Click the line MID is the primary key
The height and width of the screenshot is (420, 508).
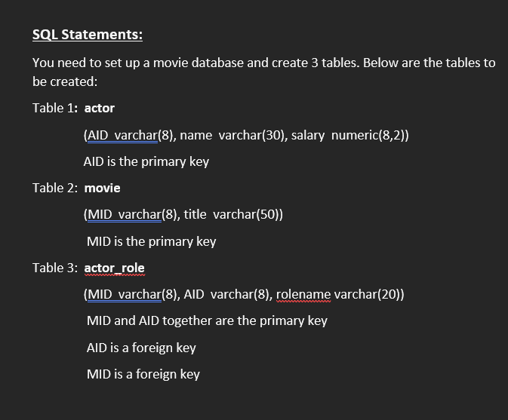[x=151, y=241]
